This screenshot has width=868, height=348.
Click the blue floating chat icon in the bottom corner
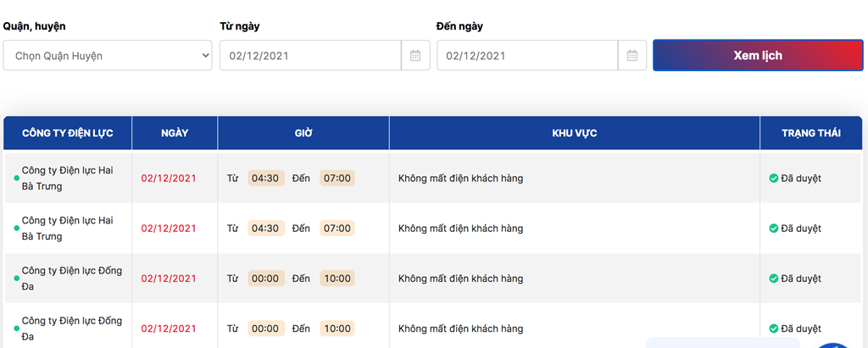click(836, 345)
